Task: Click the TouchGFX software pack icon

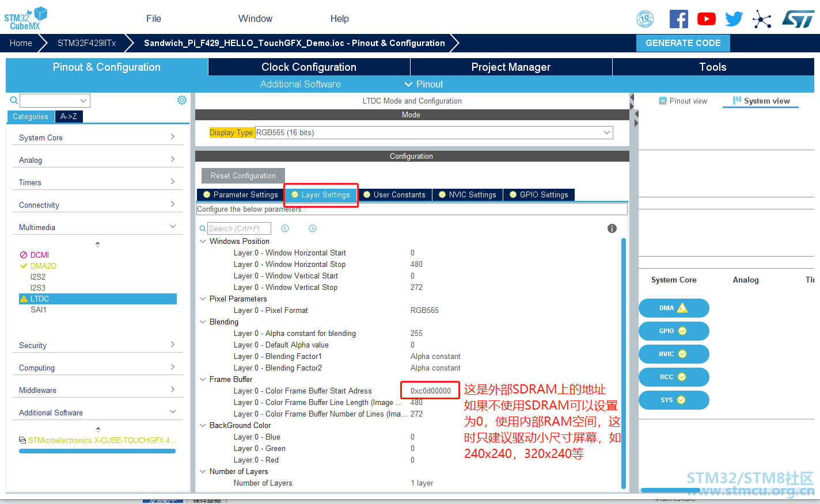Action: click(x=23, y=440)
